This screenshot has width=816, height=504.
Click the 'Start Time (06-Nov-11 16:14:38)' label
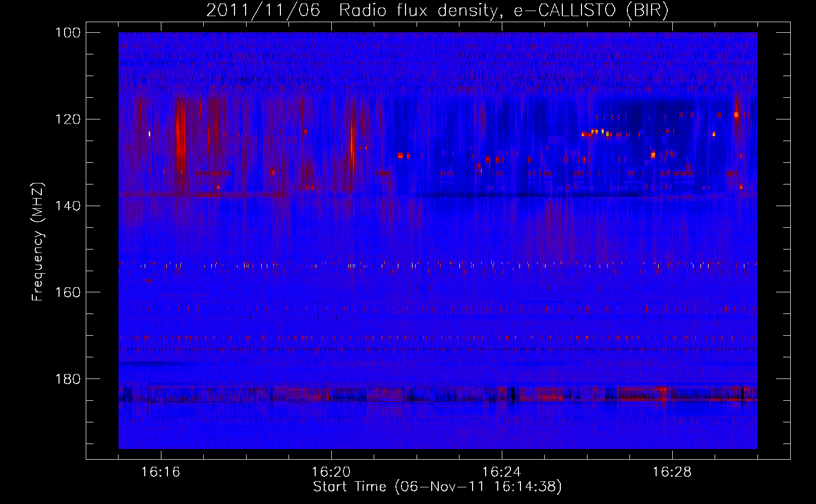tap(437, 487)
